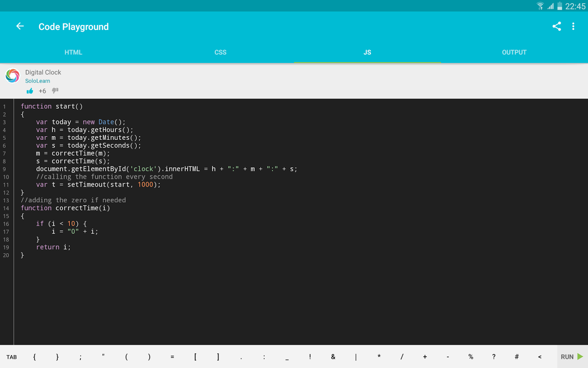Click the 'today.getHours()' code line
The height and width of the screenshot is (368, 588).
pyautogui.click(x=85, y=130)
